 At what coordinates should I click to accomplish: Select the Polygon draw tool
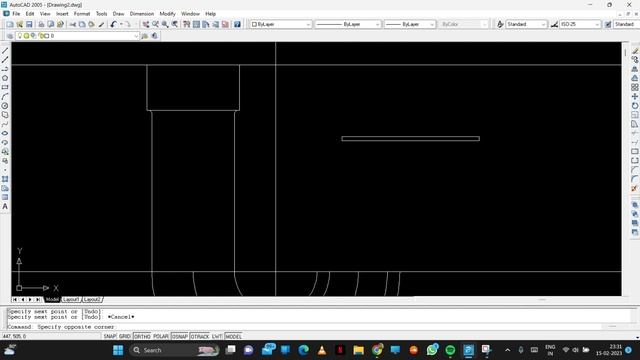click(x=5, y=78)
